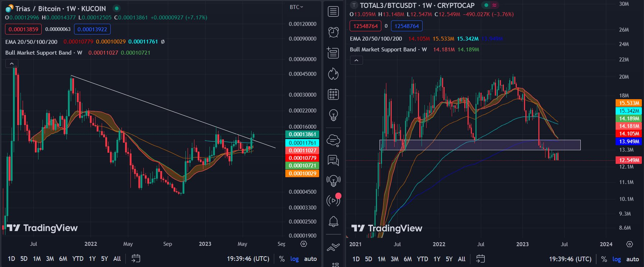Open the public chats cloud icon
This screenshot has width=644, height=267.
[333, 140]
